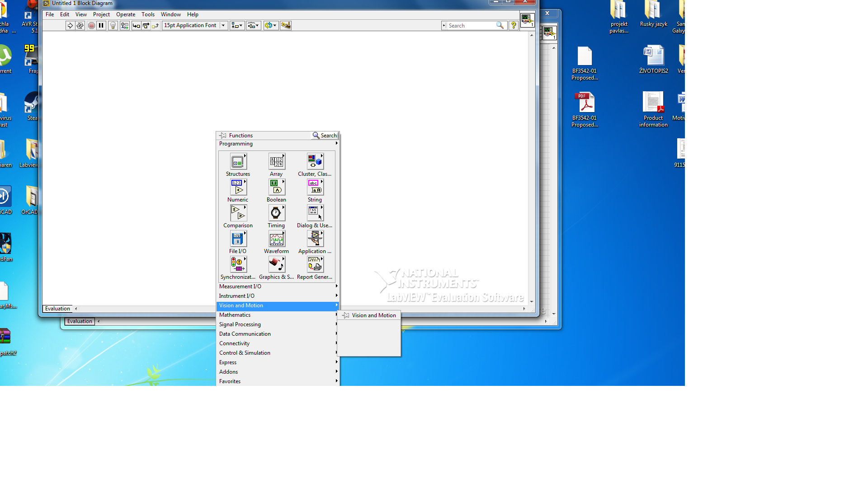
Task: Open the font dropdown arrow
Action: click(x=223, y=26)
